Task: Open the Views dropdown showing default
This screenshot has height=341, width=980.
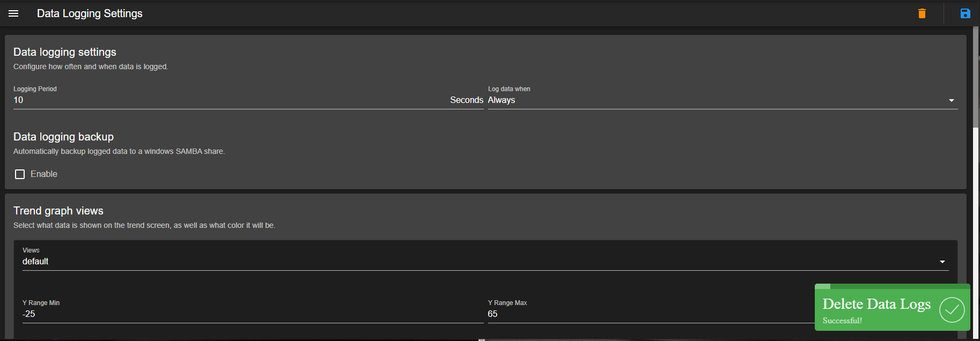Action: click(485, 261)
